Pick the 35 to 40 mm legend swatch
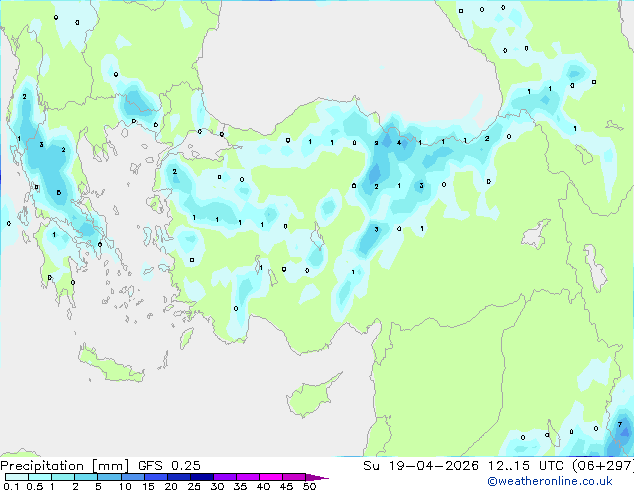634x490 pixels. [247, 477]
